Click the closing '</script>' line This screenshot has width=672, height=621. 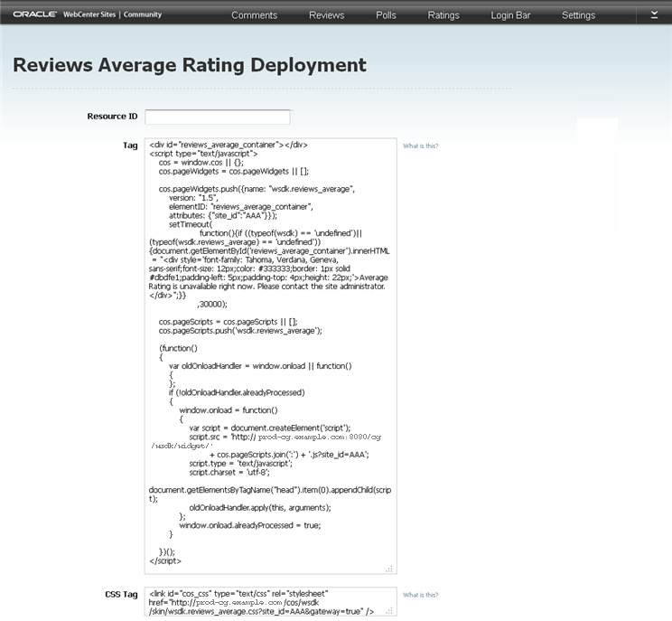[165, 560]
